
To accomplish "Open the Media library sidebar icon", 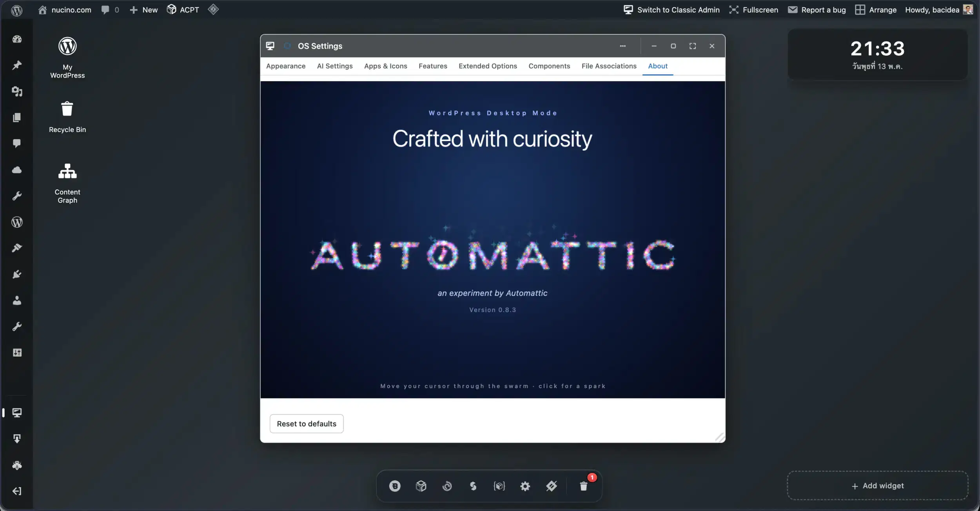I will 17,91.
